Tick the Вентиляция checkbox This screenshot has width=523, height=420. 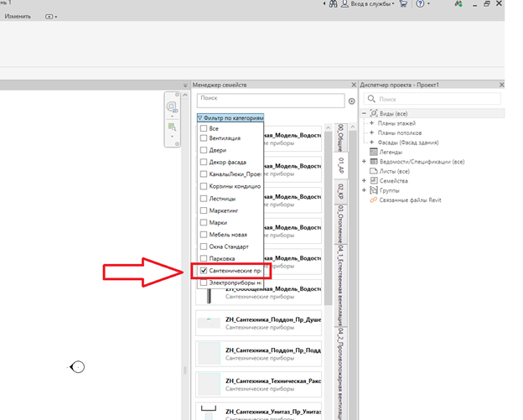204,138
